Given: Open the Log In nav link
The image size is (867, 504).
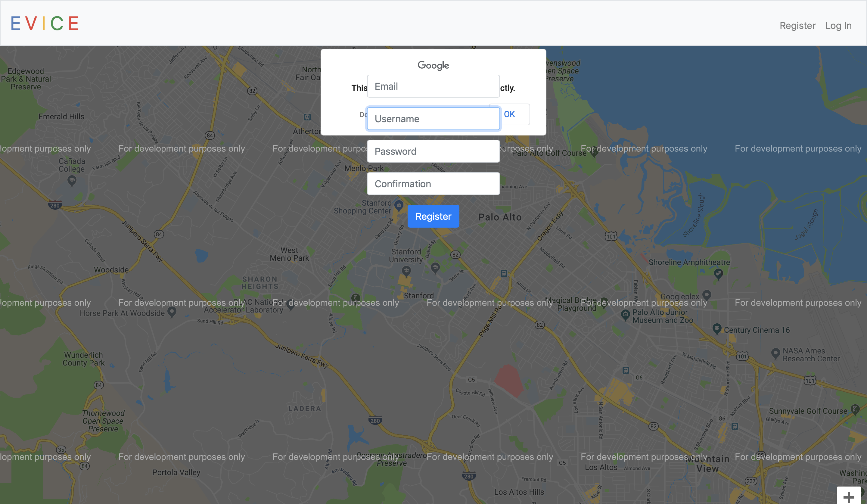Looking at the screenshot, I should [x=838, y=26].
